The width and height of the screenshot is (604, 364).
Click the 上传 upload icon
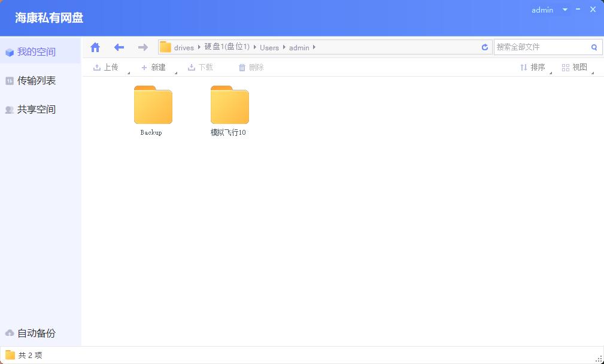click(98, 67)
